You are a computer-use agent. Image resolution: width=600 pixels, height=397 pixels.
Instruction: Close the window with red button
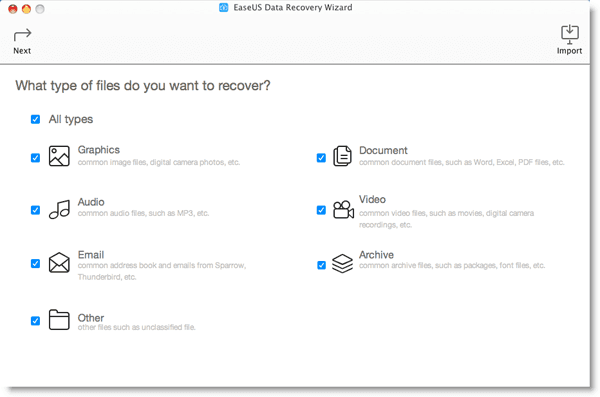(13, 9)
